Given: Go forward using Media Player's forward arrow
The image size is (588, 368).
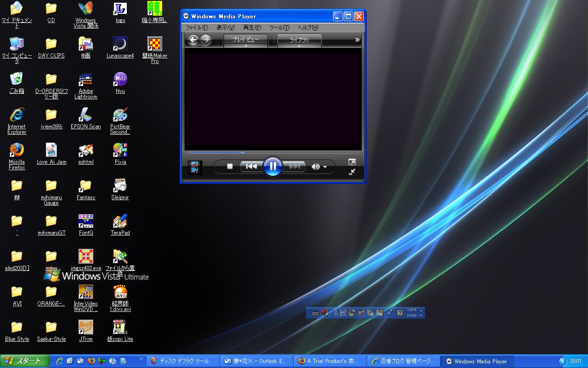Looking at the screenshot, I should point(206,40).
